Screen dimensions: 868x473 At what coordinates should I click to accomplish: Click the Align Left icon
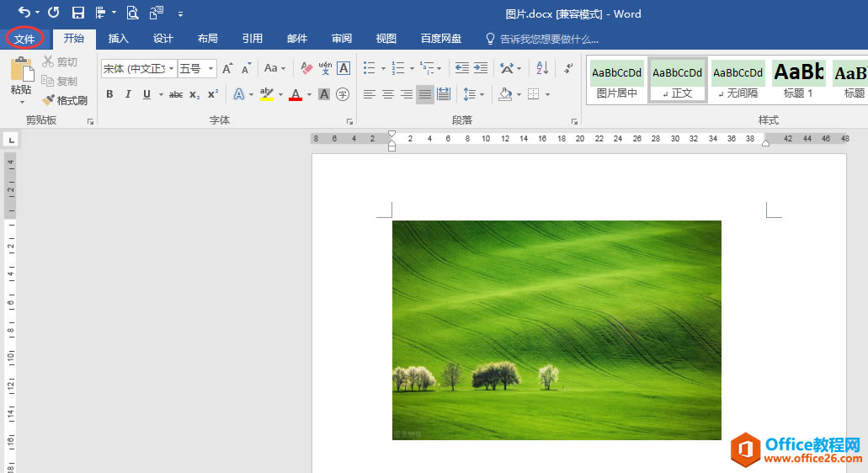(370, 94)
